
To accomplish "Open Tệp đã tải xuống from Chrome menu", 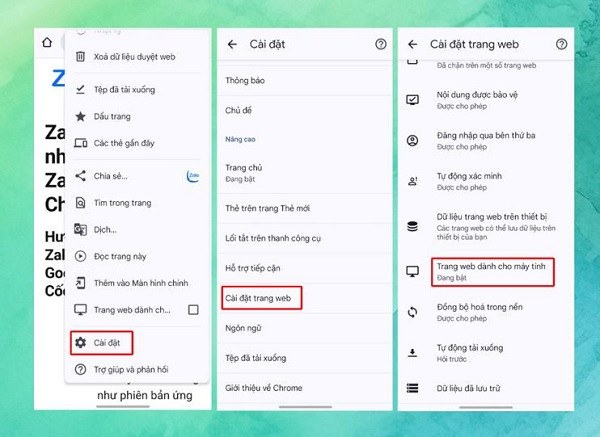I will (x=137, y=90).
